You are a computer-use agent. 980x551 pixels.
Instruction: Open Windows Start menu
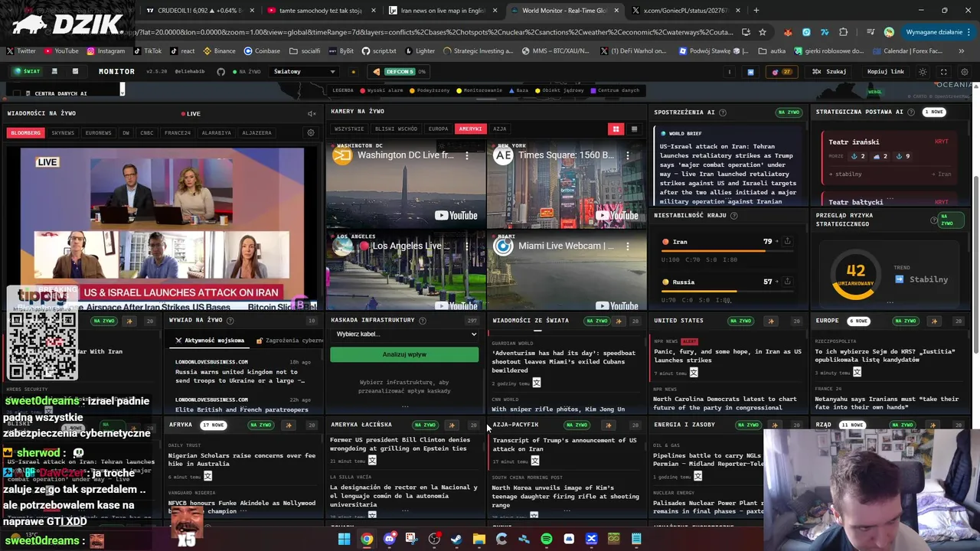pos(344,539)
